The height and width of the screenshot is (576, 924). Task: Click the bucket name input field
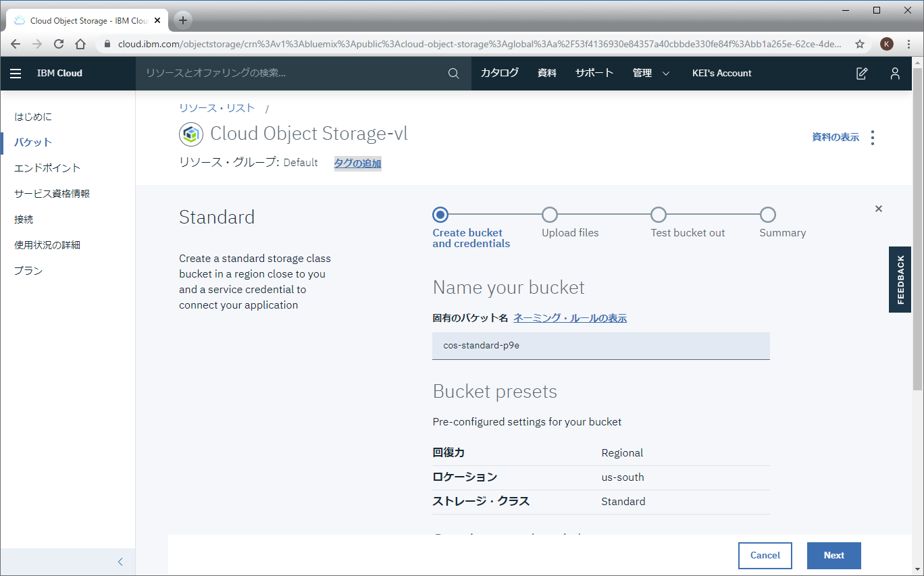601,346
